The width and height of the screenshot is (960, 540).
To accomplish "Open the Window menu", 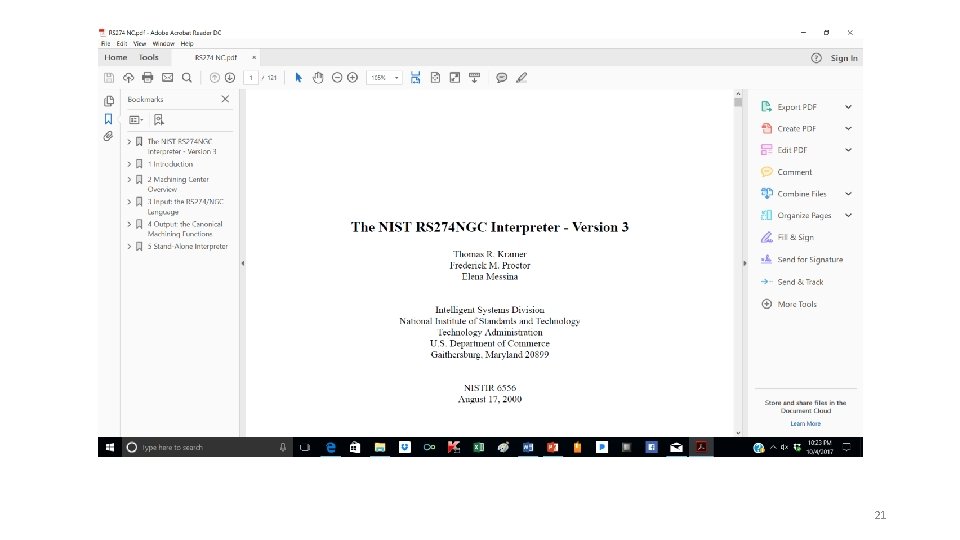I will (x=163, y=44).
